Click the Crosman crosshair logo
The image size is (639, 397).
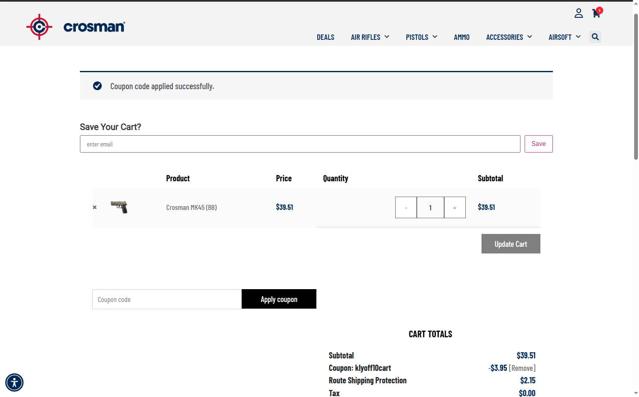click(39, 27)
